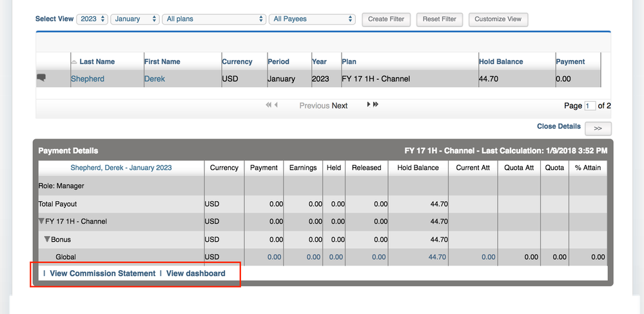Screen dimensions: 644x314
Task: Open the Shepherd last name link
Action: point(88,79)
